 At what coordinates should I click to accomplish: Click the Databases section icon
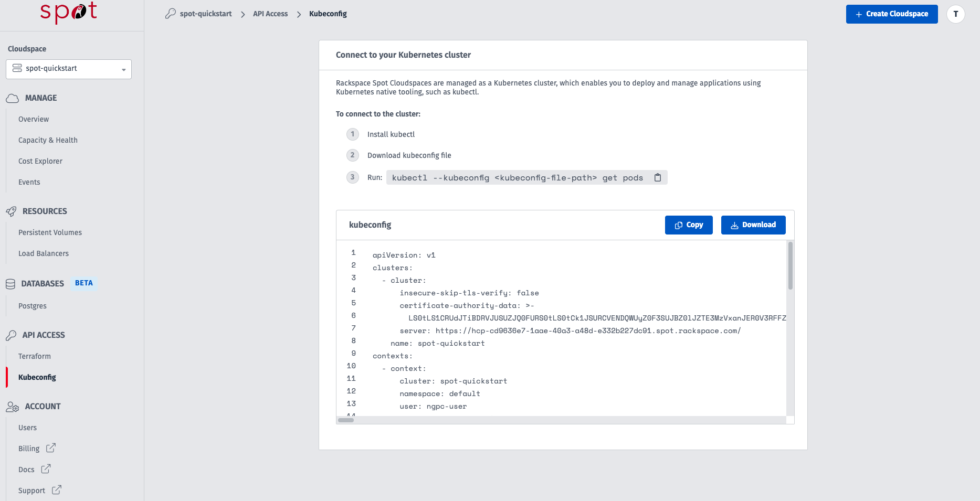coord(10,284)
